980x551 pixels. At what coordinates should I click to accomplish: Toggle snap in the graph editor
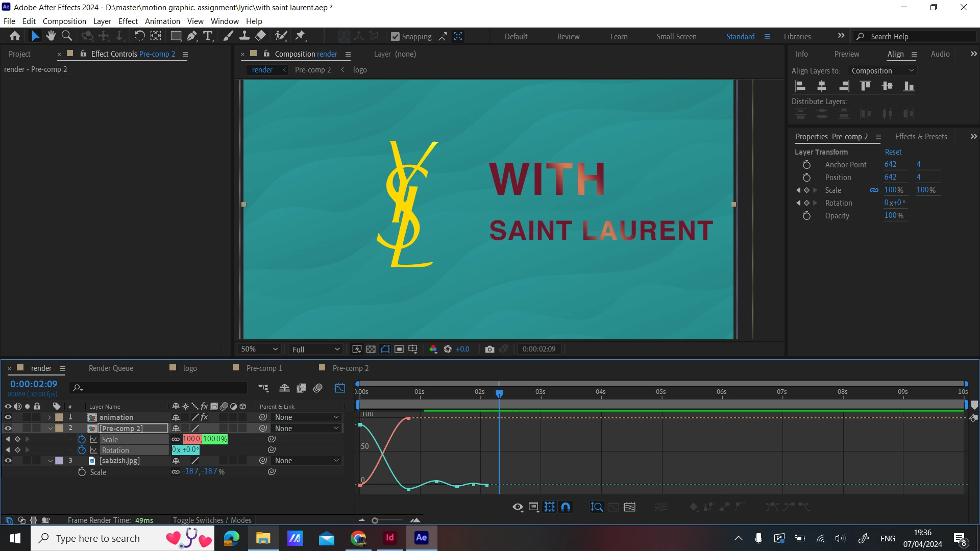point(566,507)
